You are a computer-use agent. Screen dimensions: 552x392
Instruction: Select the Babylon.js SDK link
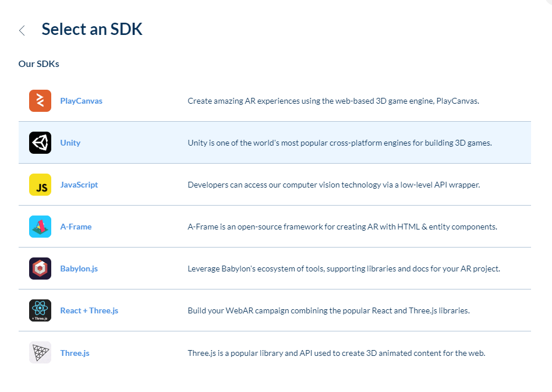pos(79,269)
